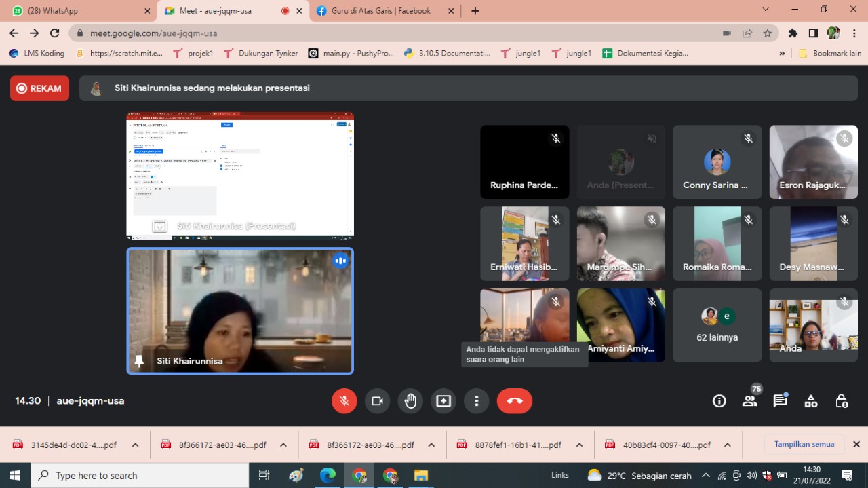The image size is (868, 488).
Task: Open host controls lock icon
Action: (842, 401)
